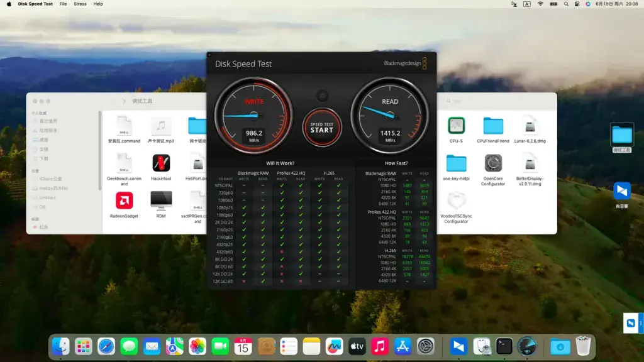Viewport: 644px width, 362px height.
Task: Open Terminal from the Dock
Action: (x=504, y=346)
